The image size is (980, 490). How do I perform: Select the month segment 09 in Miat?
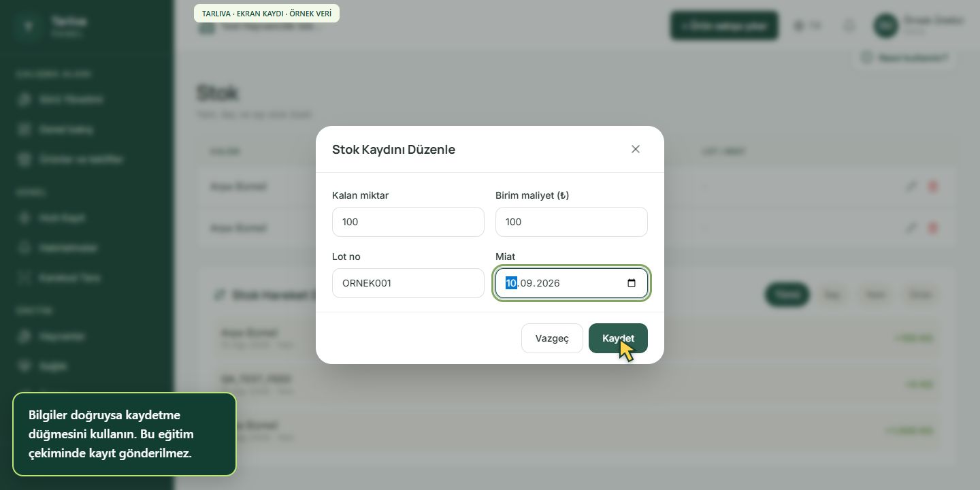pyautogui.click(x=526, y=283)
